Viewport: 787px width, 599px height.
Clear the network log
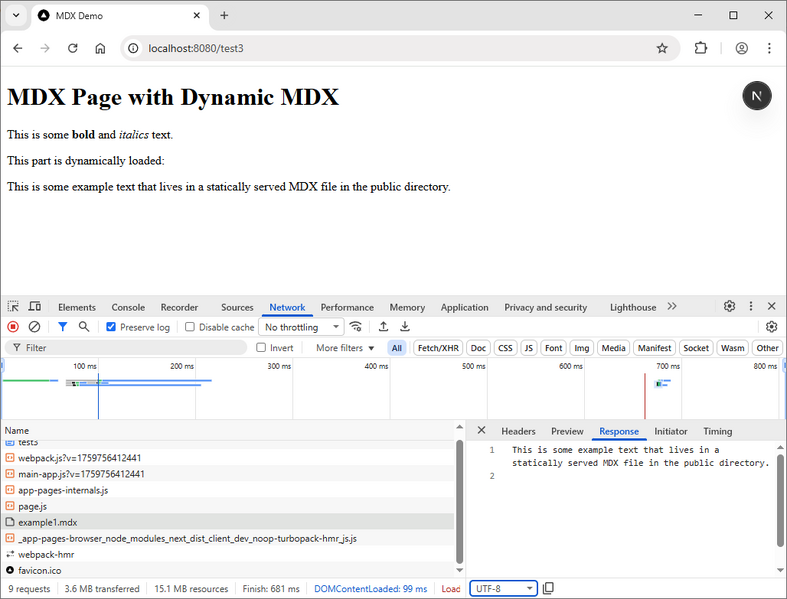[x=34, y=327]
